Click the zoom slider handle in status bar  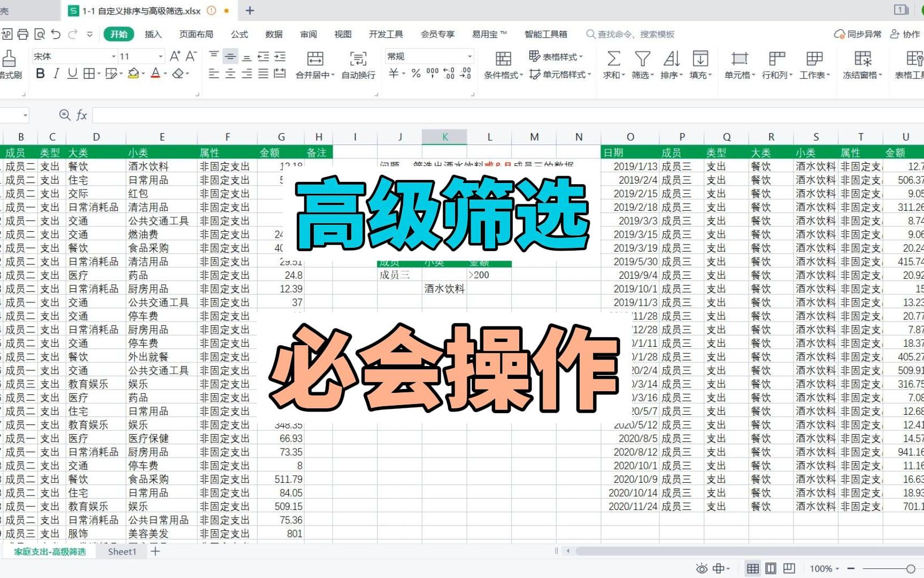point(911,568)
